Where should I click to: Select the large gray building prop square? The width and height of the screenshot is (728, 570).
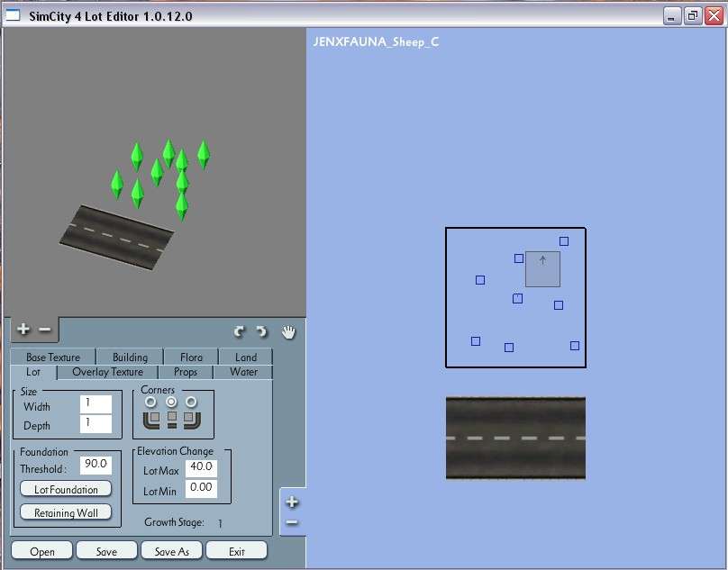coord(542,269)
